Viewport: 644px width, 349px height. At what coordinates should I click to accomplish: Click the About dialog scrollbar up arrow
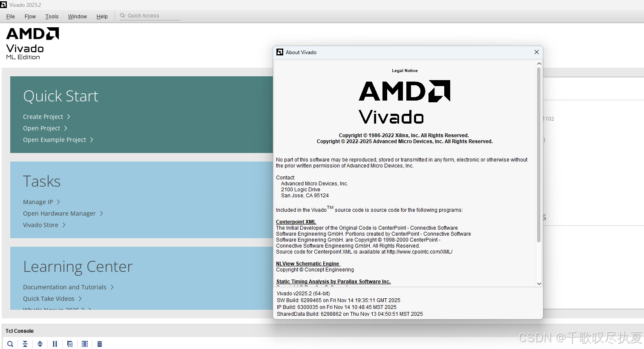[539, 63]
